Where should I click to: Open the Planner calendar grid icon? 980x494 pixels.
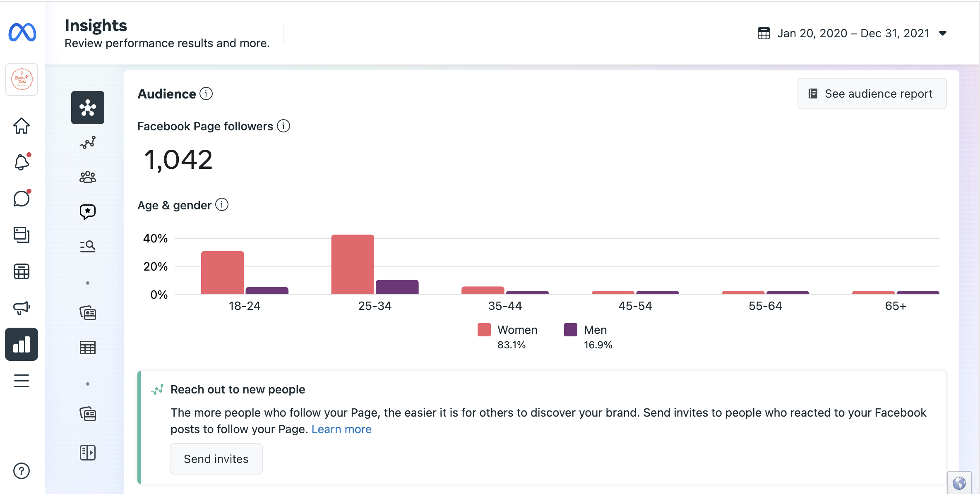pos(22,271)
